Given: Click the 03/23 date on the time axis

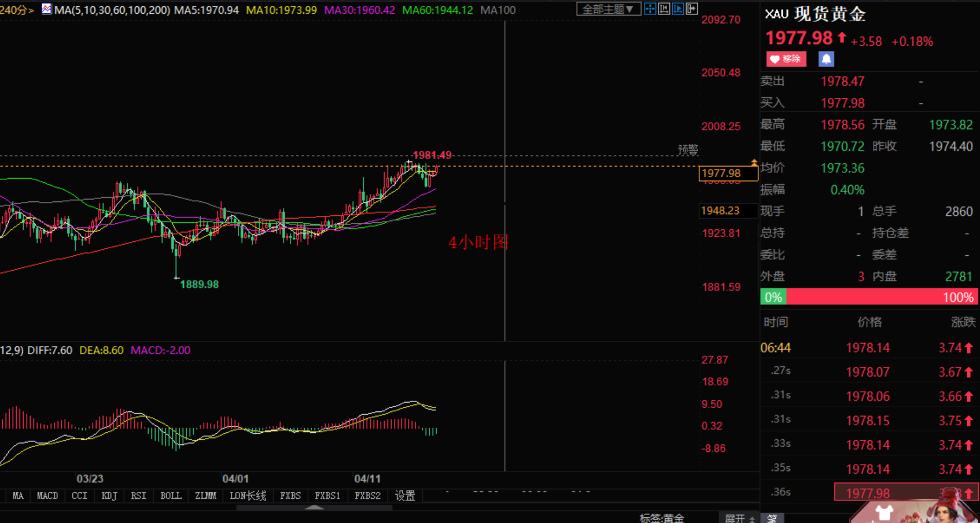Looking at the screenshot, I should [x=90, y=479].
